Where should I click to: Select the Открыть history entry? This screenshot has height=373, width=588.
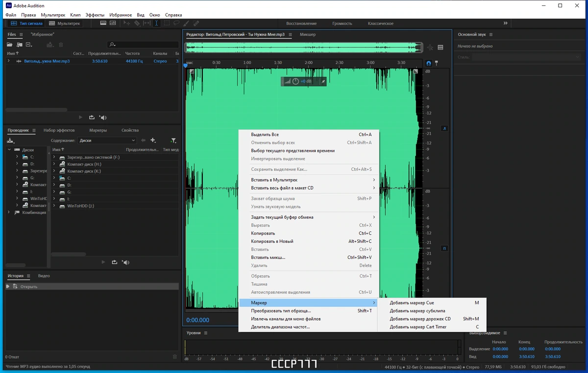tap(91, 286)
